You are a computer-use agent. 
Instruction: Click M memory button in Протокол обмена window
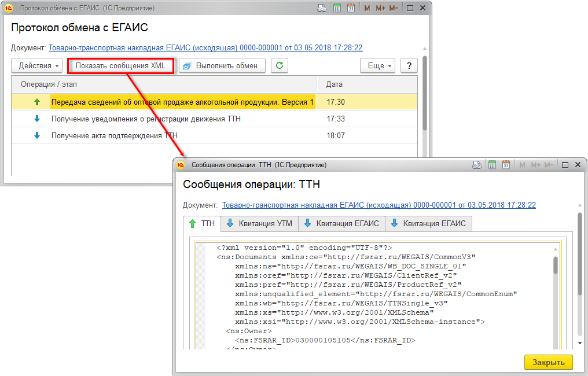click(x=367, y=8)
